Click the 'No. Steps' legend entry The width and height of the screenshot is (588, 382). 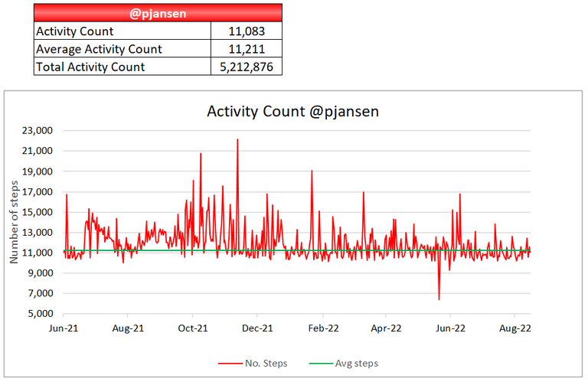[253, 364]
